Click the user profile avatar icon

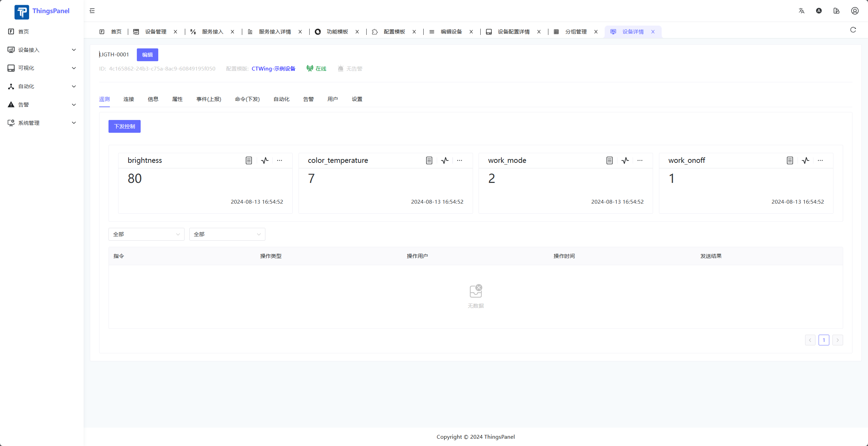[x=855, y=11]
